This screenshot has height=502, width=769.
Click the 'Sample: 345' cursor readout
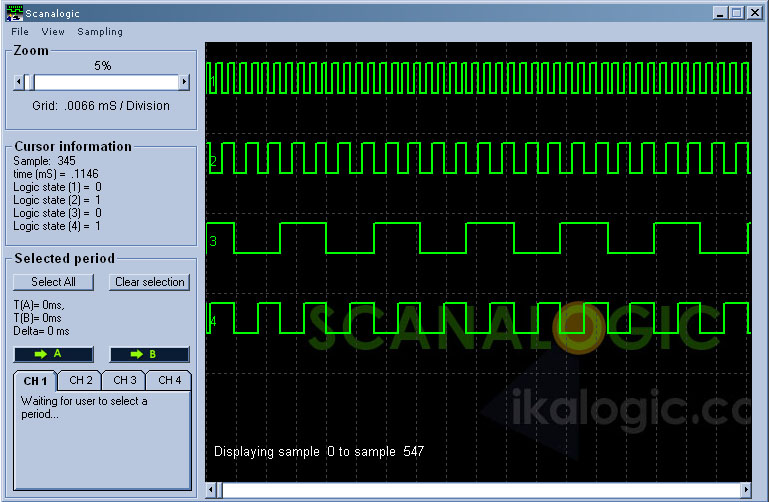(x=44, y=161)
